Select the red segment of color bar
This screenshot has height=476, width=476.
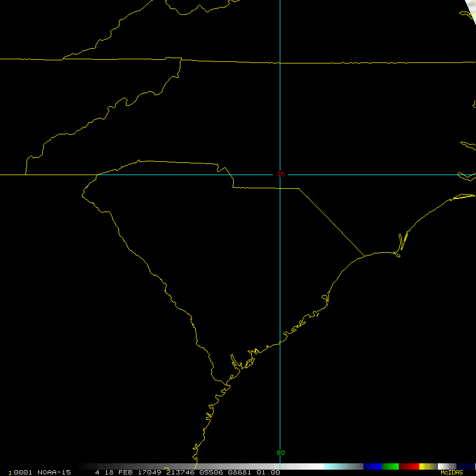tap(409, 466)
